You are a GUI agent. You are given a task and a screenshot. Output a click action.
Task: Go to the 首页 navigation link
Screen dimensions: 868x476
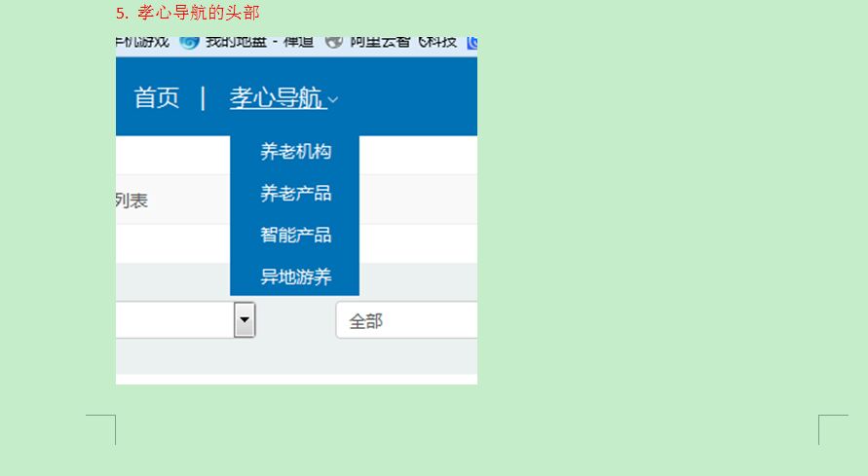pyautogui.click(x=157, y=98)
